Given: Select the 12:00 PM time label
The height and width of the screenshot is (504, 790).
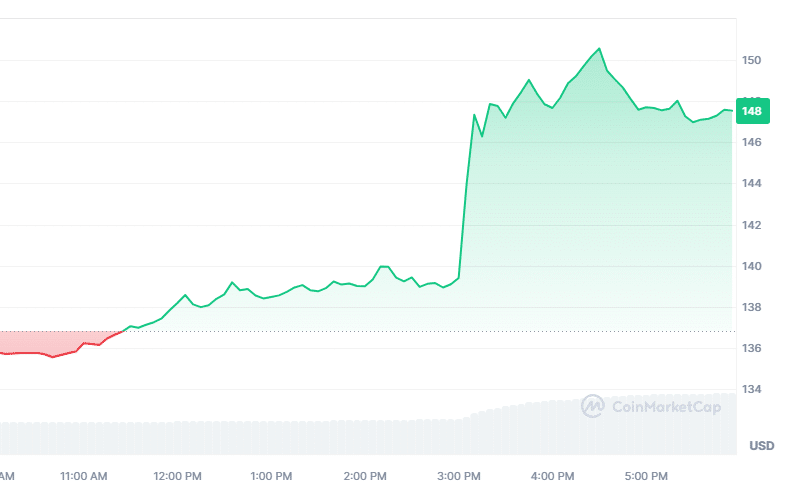Looking at the screenshot, I should pos(178,475).
